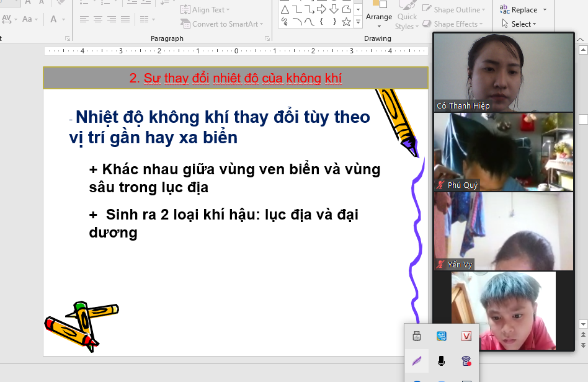This screenshot has height=382, width=588.
Task: Click the Replace button
Action: pyautogui.click(x=519, y=10)
